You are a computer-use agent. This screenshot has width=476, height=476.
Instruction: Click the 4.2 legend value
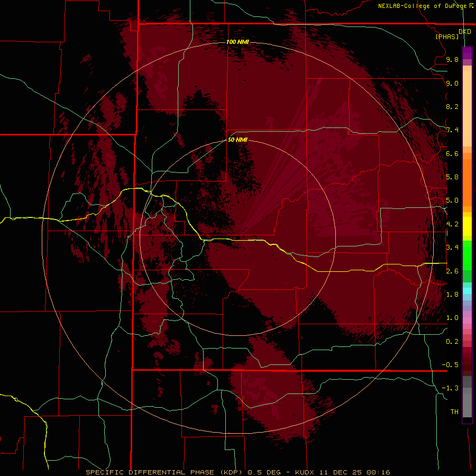[452, 224]
